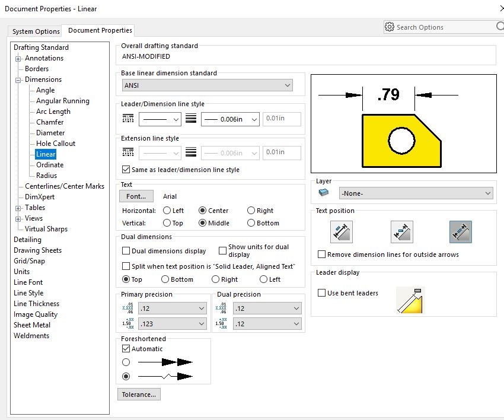The width and height of the screenshot is (504, 420).
Task: Open primary unit precision .12 dropdown
Action: (x=173, y=308)
